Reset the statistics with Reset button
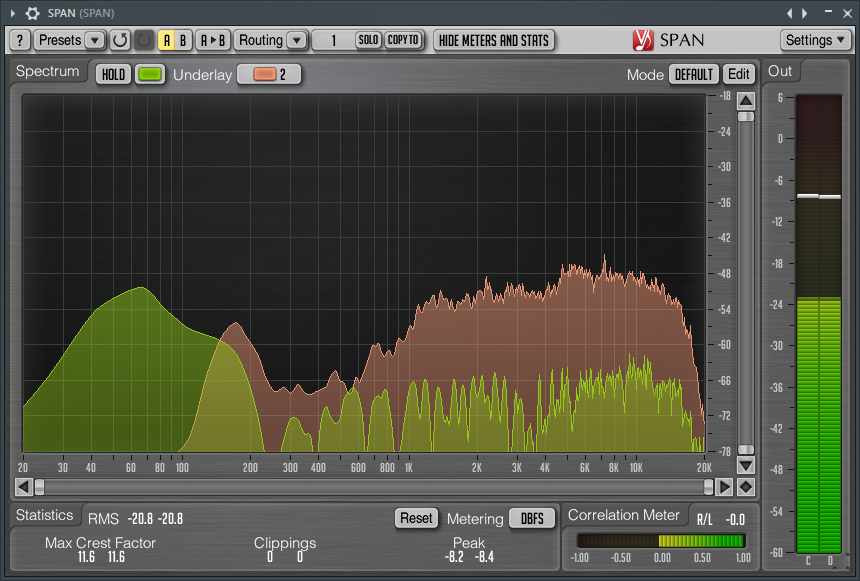 (416, 518)
